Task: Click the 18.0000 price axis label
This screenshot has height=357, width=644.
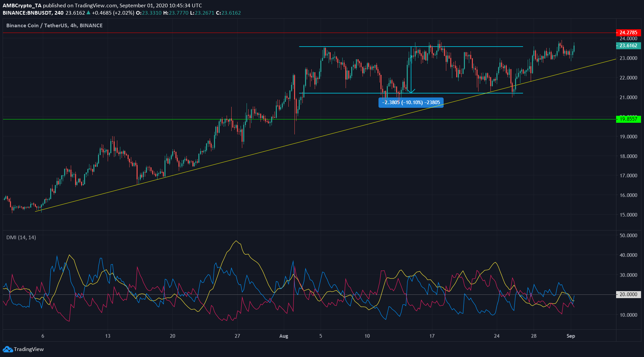Action: coord(628,156)
